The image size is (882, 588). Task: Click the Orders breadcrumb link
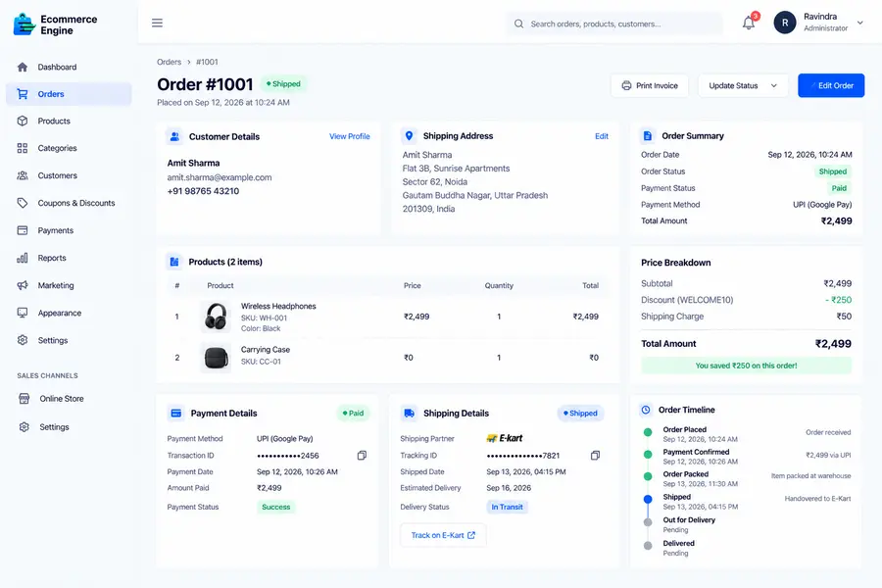[169, 62]
